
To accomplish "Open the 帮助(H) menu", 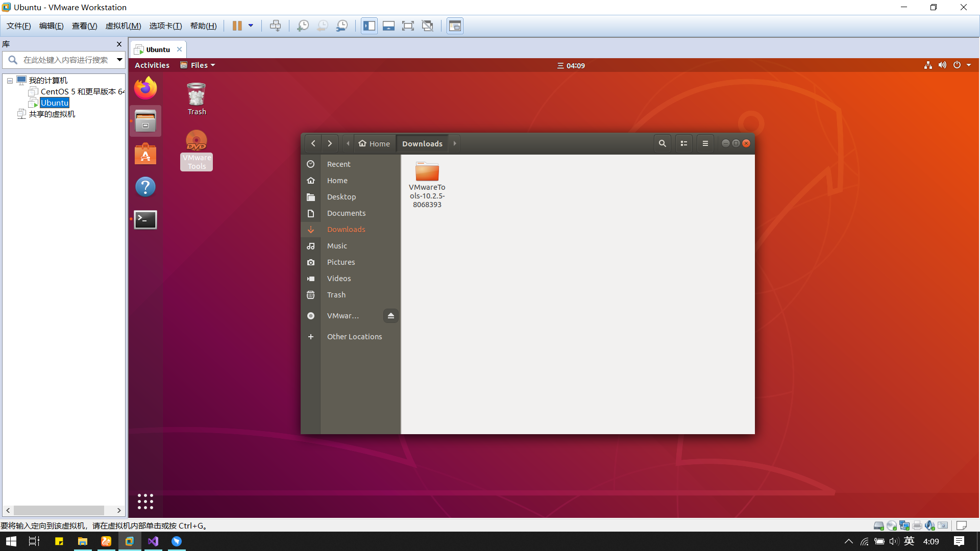I will pos(203,26).
